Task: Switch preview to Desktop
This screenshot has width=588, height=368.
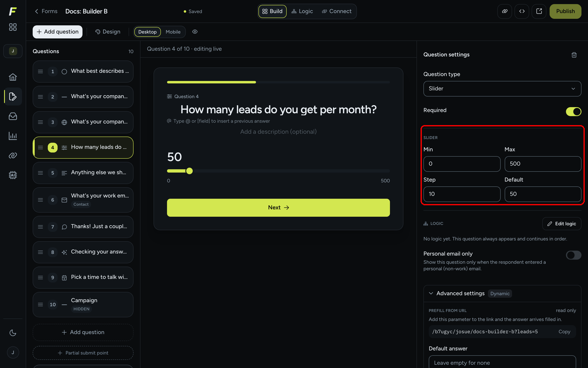Action: click(x=147, y=32)
